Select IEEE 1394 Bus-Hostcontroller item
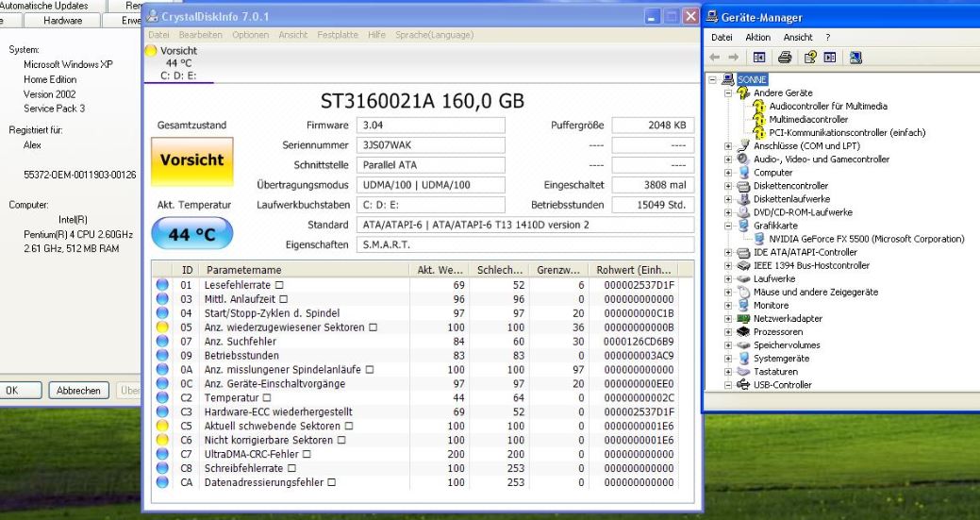980x520 pixels. [811, 265]
